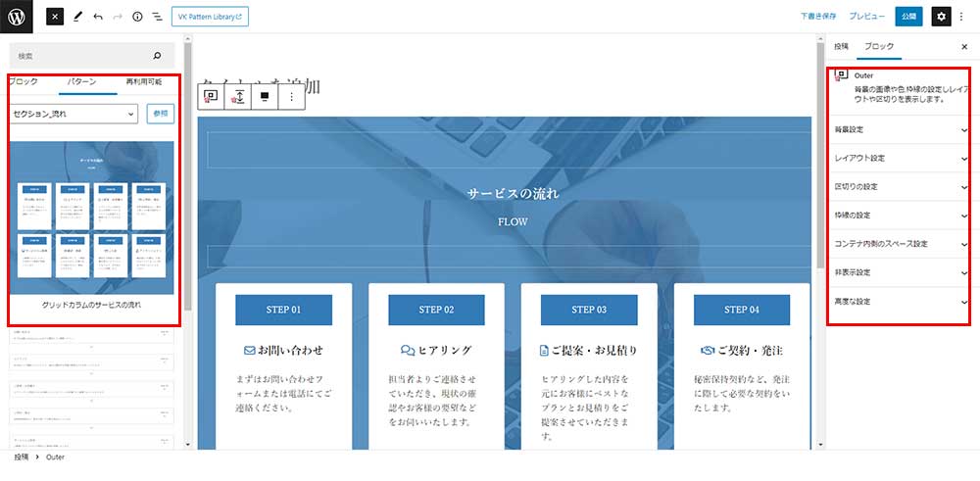The image size is (980, 481).
Task: Toggle the settings sidebar gear icon
Action: (x=941, y=17)
